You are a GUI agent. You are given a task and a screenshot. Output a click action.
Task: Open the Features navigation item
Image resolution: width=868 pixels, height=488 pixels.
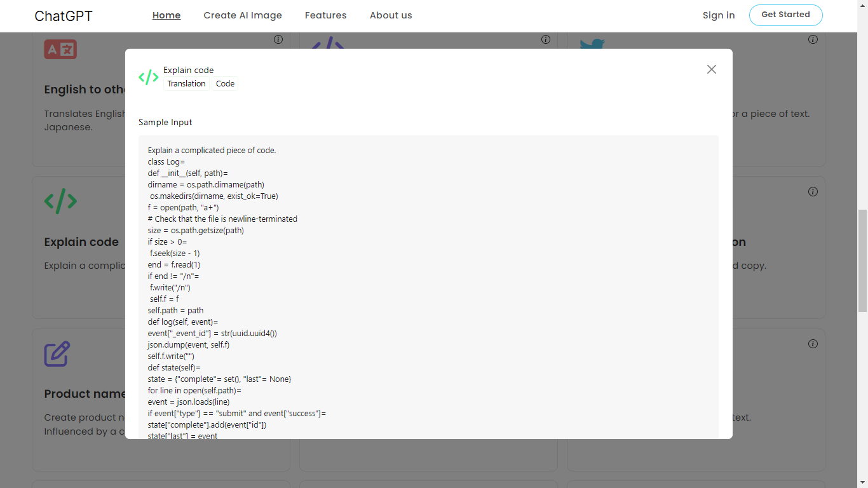tap(325, 15)
